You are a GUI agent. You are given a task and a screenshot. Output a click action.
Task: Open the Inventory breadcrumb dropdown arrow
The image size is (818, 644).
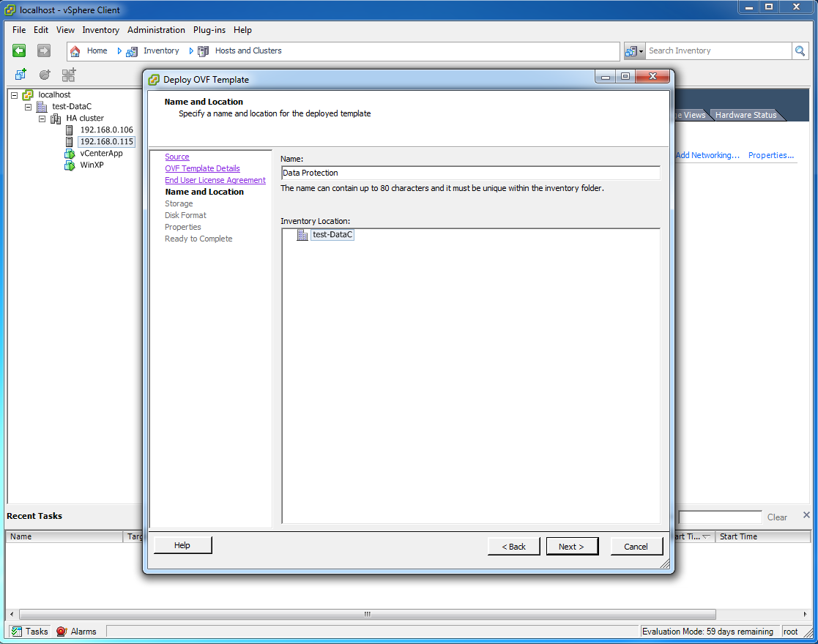tap(191, 51)
